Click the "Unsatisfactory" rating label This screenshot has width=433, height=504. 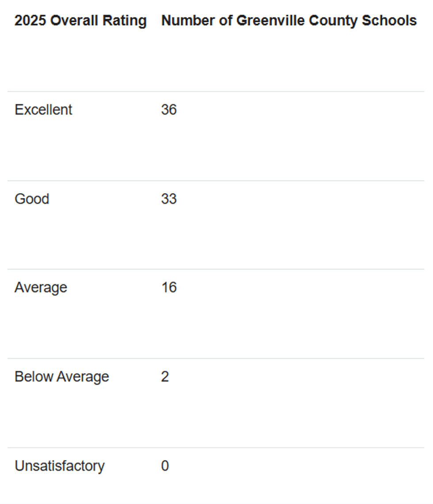(59, 466)
